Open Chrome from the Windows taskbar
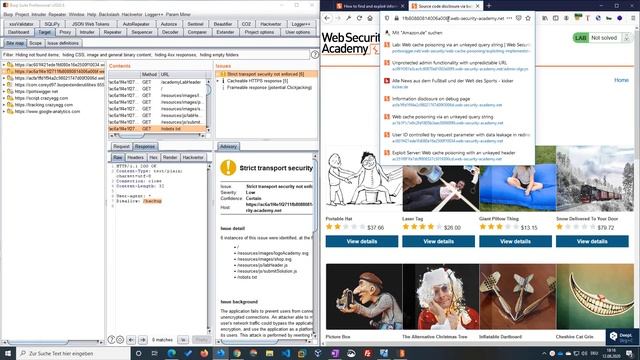The width and height of the screenshot is (640, 360). (237, 353)
